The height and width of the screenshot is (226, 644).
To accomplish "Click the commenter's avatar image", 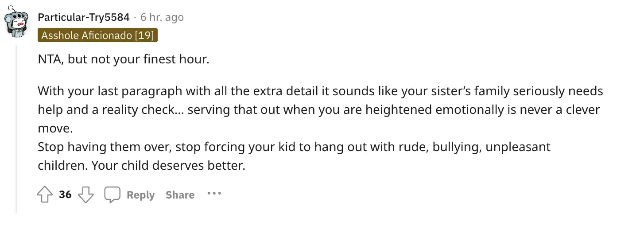I will tap(17, 23).
